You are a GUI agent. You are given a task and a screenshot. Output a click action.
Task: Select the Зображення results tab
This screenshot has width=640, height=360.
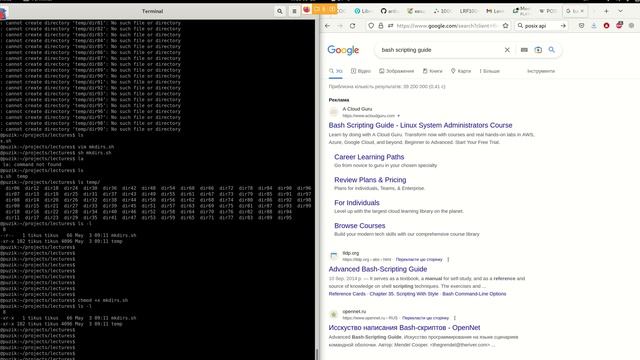[x=396, y=71]
